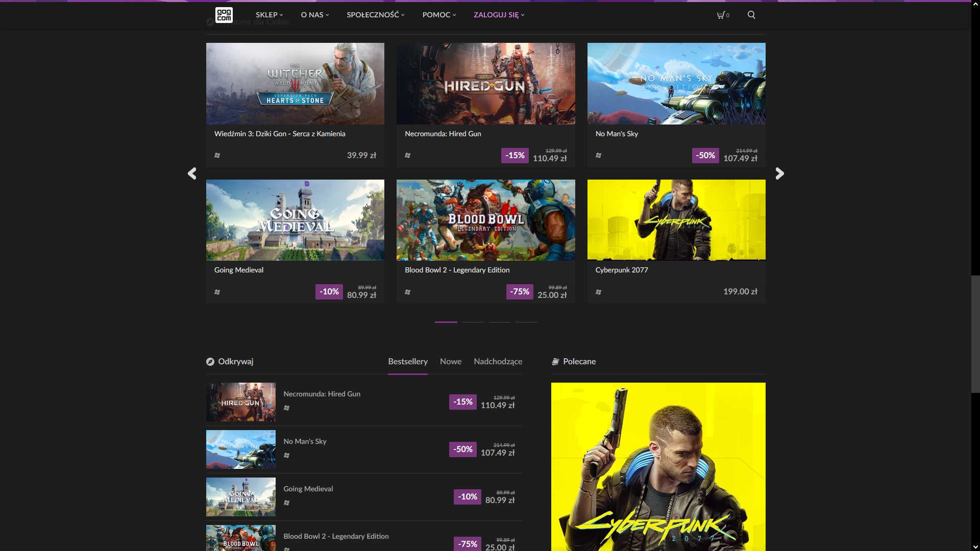Click the carousel previous arrow
Screen dimensions: 980x551
[x=192, y=173]
